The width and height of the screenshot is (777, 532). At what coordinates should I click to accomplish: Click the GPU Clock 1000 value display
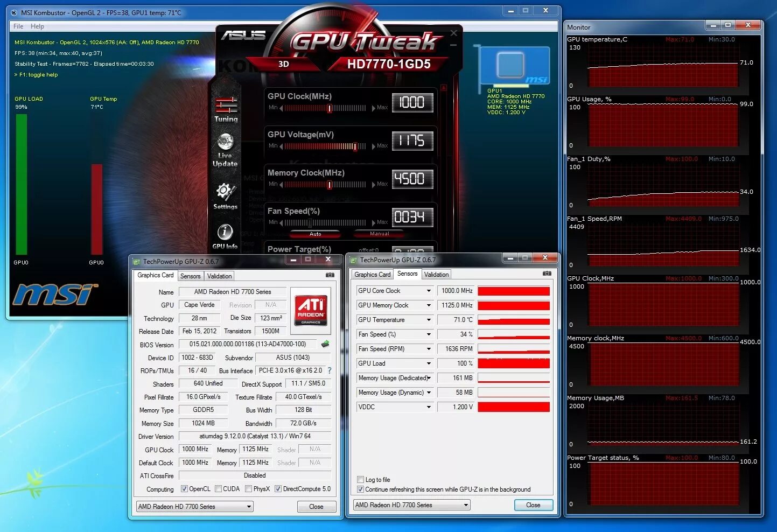[x=412, y=102]
